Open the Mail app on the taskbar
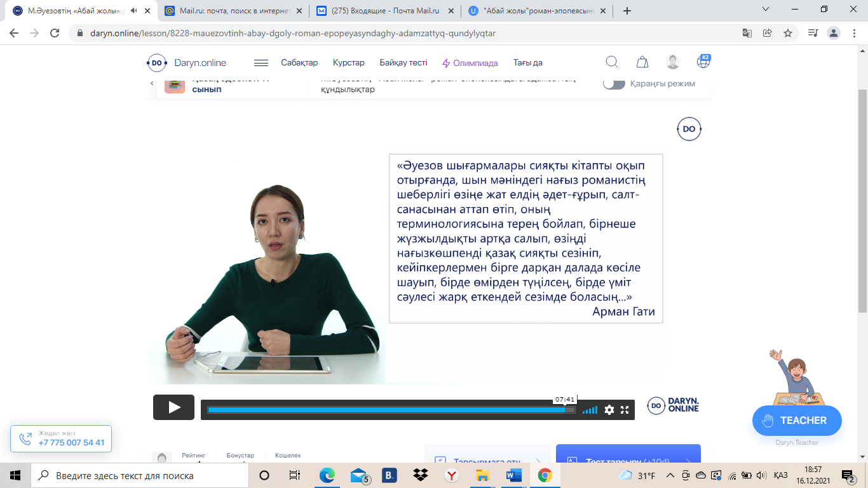This screenshot has height=488, width=868. [359, 475]
